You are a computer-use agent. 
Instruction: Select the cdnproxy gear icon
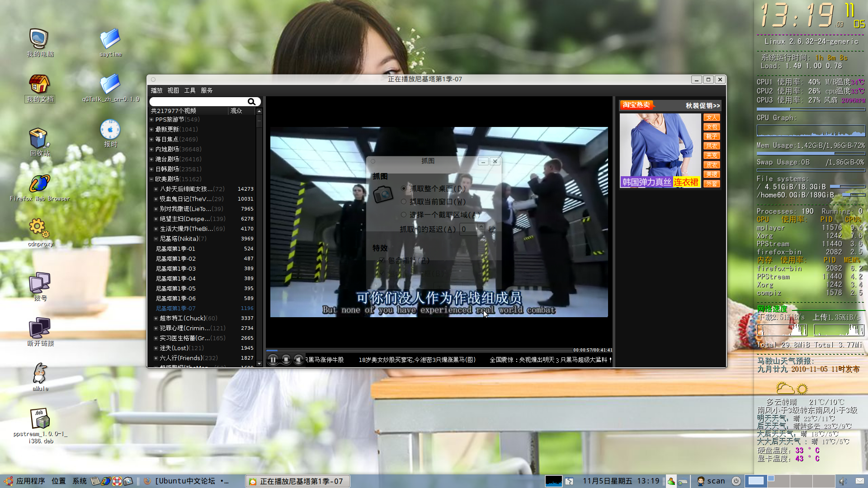click(x=40, y=232)
